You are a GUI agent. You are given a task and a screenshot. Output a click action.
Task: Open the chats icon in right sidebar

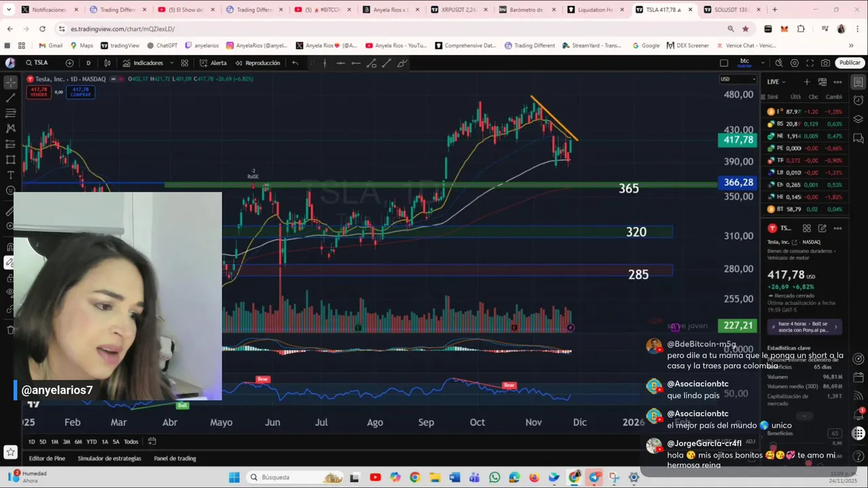click(859, 137)
